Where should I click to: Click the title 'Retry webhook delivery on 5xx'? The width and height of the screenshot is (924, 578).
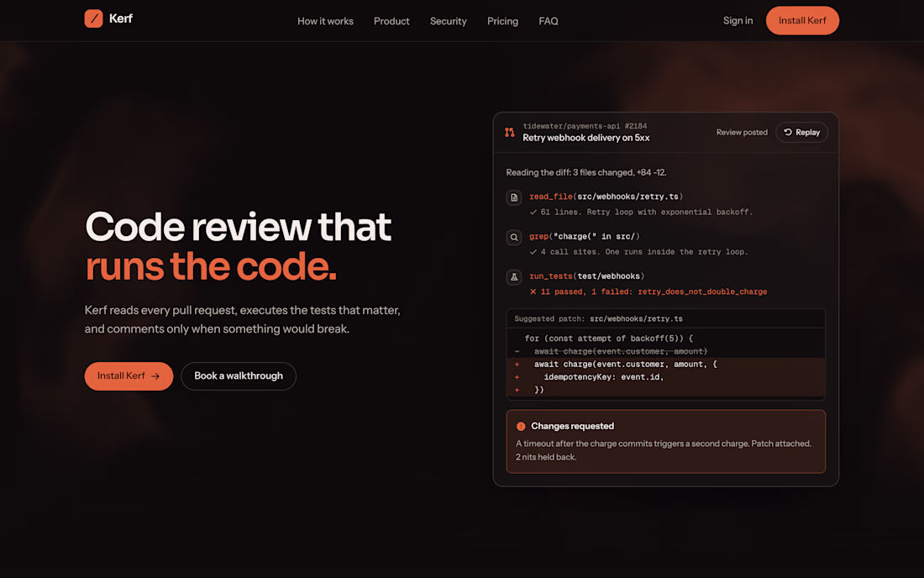point(585,138)
